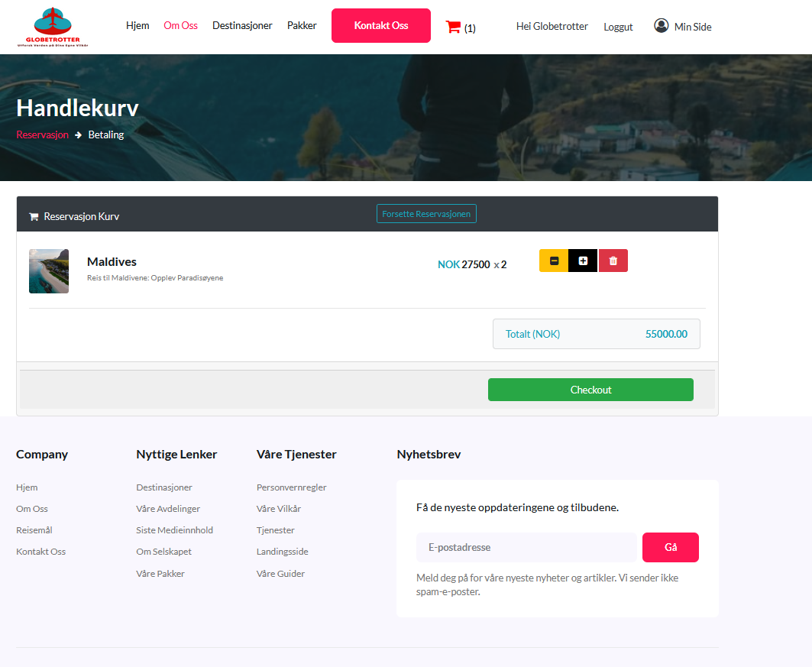
Task: Open Personvernregler footer link
Action: pos(291,487)
